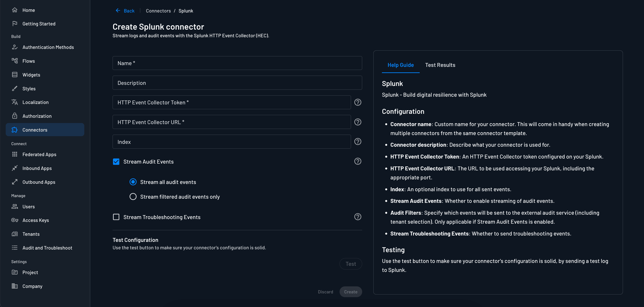Click the Name input field
The height and width of the screenshot is (307, 644).
[x=237, y=63]
